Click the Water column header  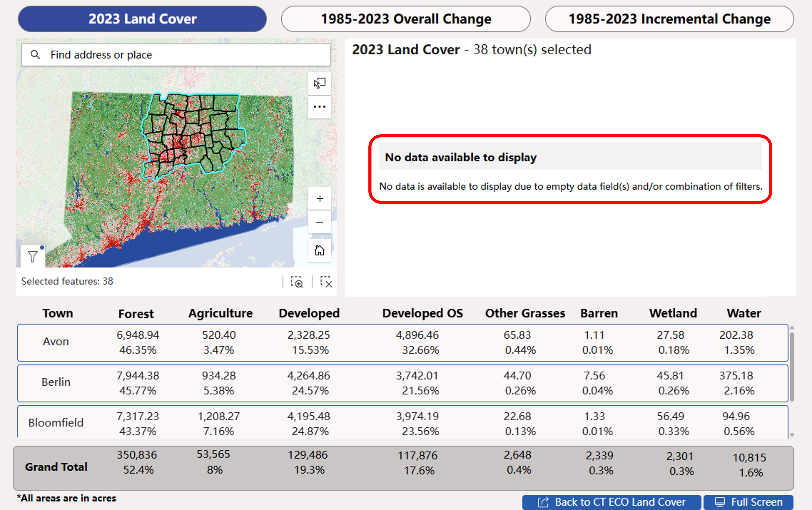744,313
